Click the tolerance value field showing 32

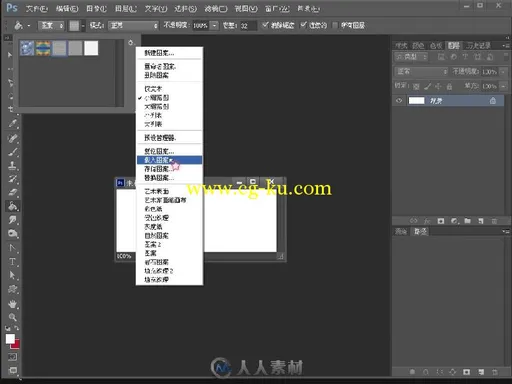[248, 26]
